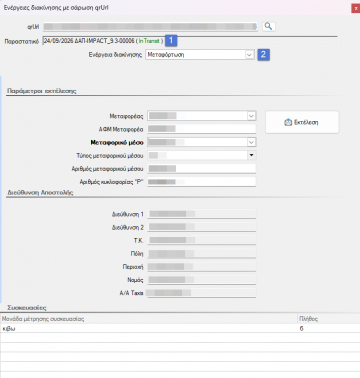
Task: Click the Περιοχή field
Action: coord(202,267)
